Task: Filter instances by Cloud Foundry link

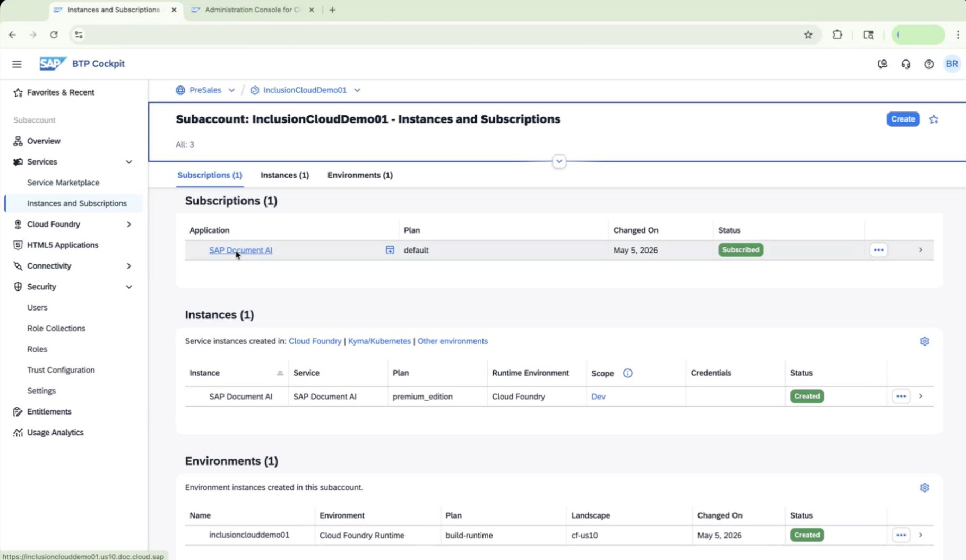Action: pyautogui.click(x=315, y=341)
